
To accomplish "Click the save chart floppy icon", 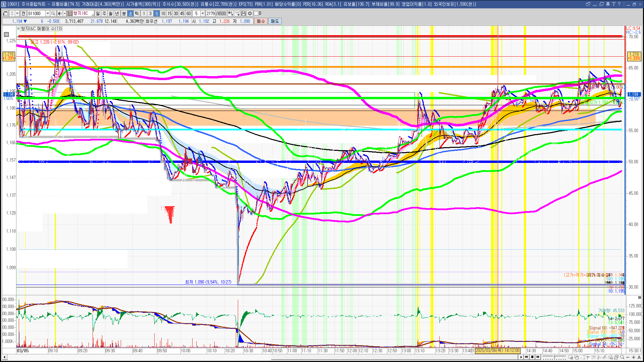I will point(244,13).
